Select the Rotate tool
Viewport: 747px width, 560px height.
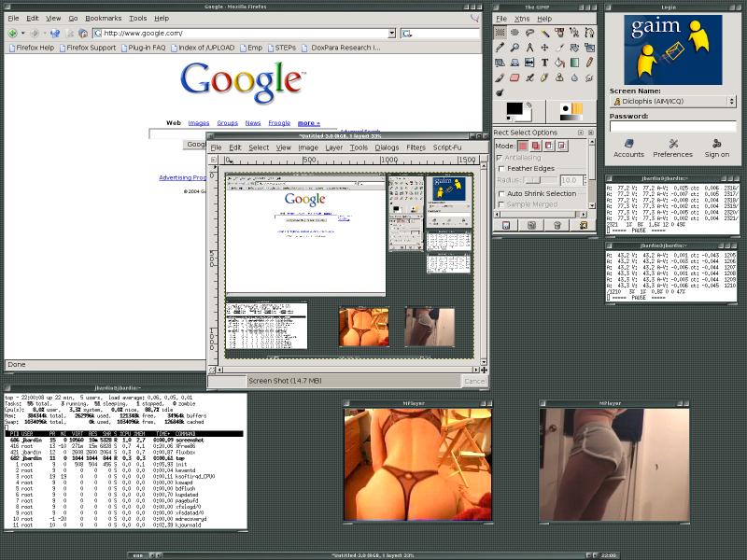point(574,48)
